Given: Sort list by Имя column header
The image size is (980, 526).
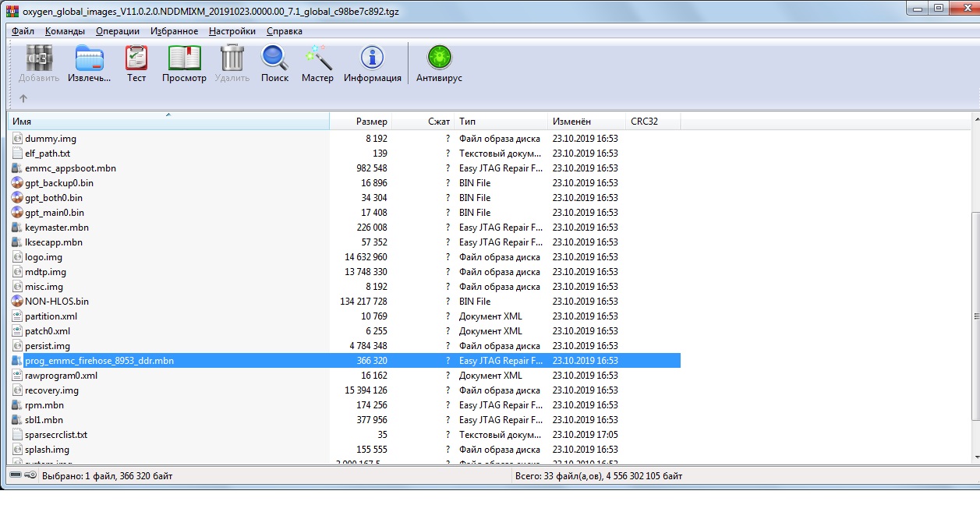Looking at the screenshot, I should tap(168, 122).
